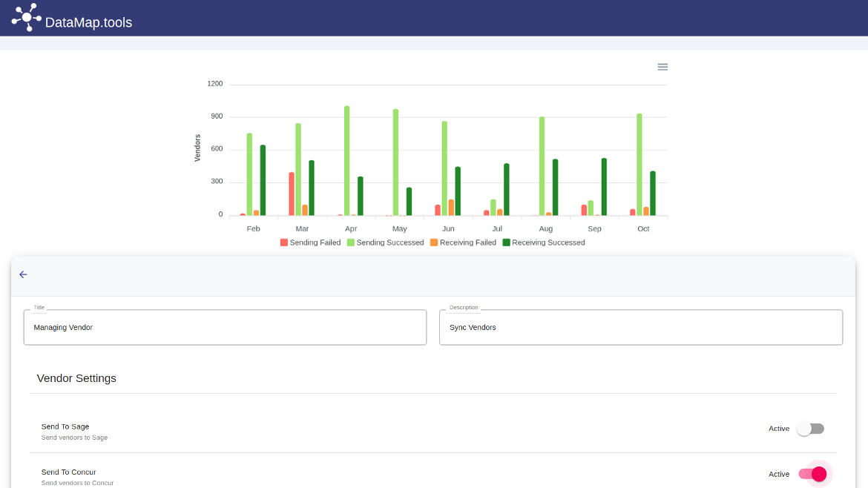This screenshot has width=868, height=488.
Task: Click the DataMap.tools brand title
Action: [88, 22]
